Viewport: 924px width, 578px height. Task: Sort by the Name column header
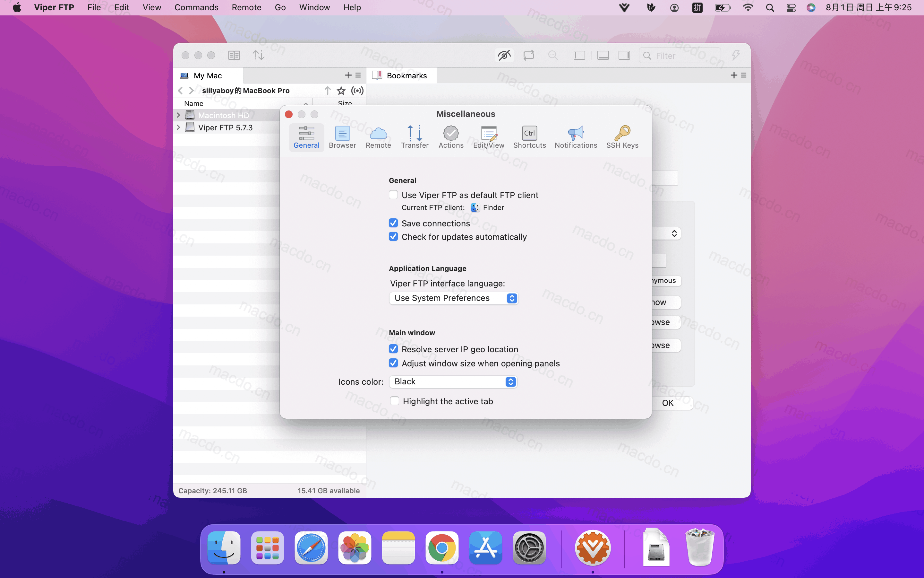tap(243, 103)
